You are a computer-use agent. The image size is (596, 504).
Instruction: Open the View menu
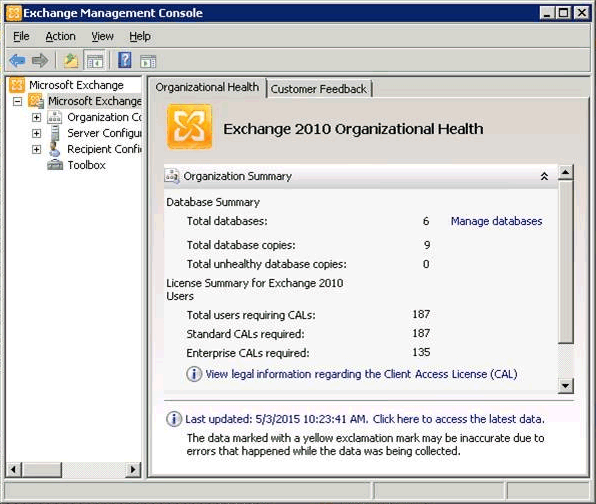coord(102,36)
